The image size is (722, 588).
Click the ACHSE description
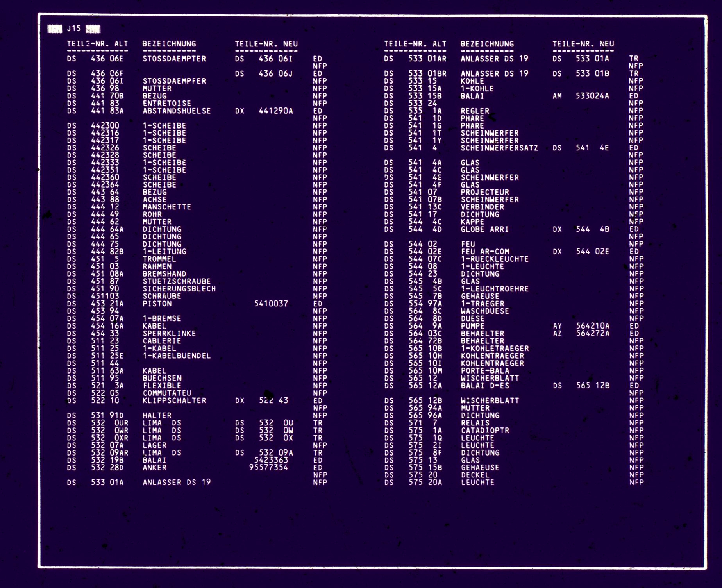coord(155,200)
